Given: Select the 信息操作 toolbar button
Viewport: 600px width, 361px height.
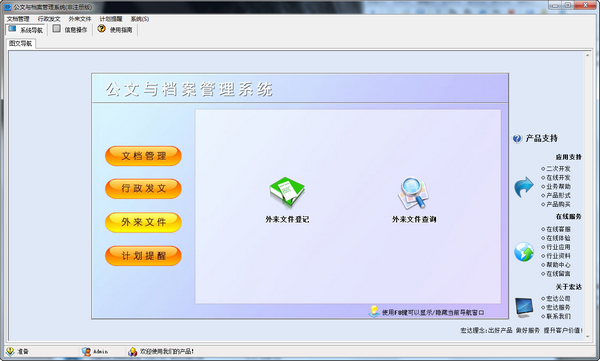Looking at the screenshot, I should pos(70,29).
